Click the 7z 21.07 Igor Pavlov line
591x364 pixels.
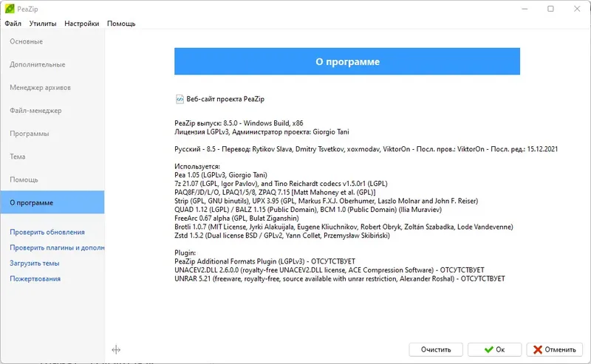click(x=281, y=184)
